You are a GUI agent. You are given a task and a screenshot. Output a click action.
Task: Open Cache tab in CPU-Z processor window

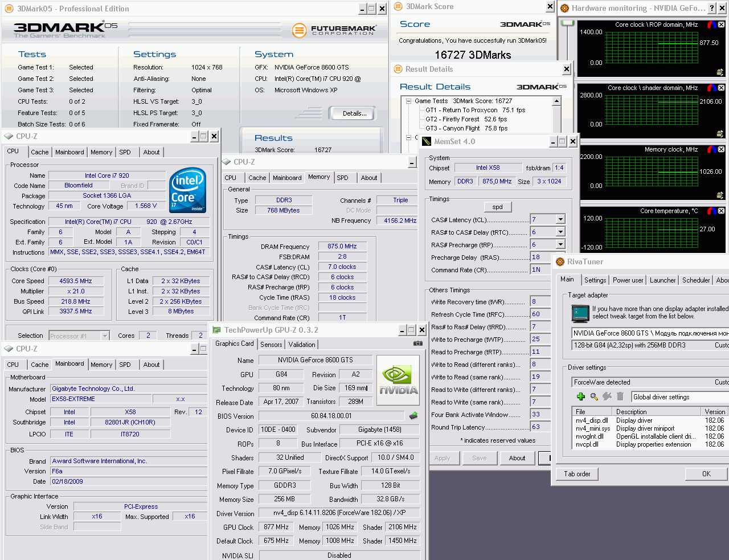coord(40,152)
